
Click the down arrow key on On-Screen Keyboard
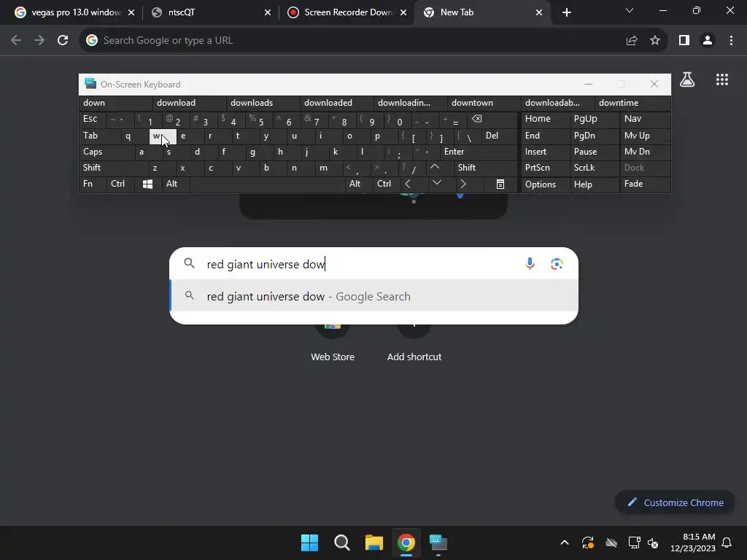click(x=436, y=183)
